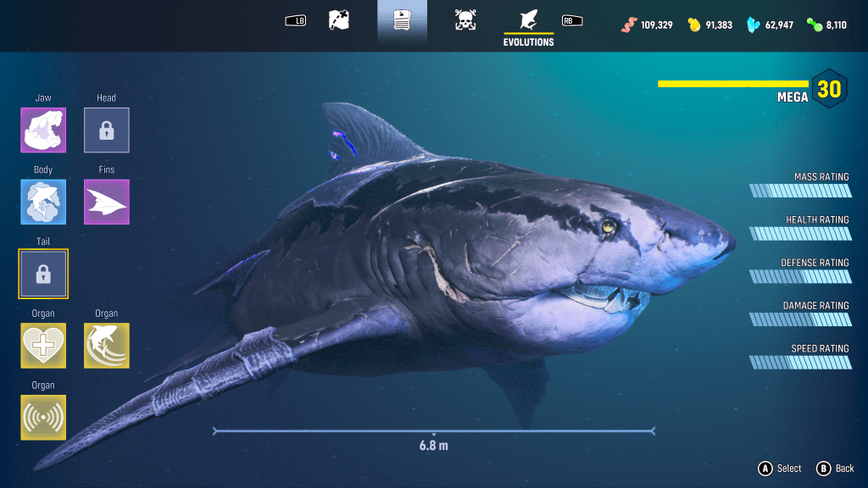This screenshot has height=488, width=868.
Task: Open the heart-with-cross Organ slot
Action: pos(43,346)
